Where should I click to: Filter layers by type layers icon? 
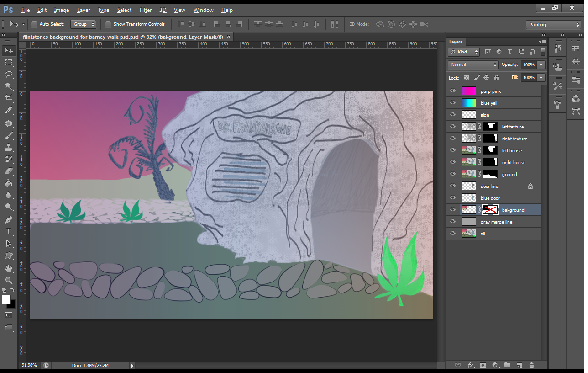click(510, 52)
